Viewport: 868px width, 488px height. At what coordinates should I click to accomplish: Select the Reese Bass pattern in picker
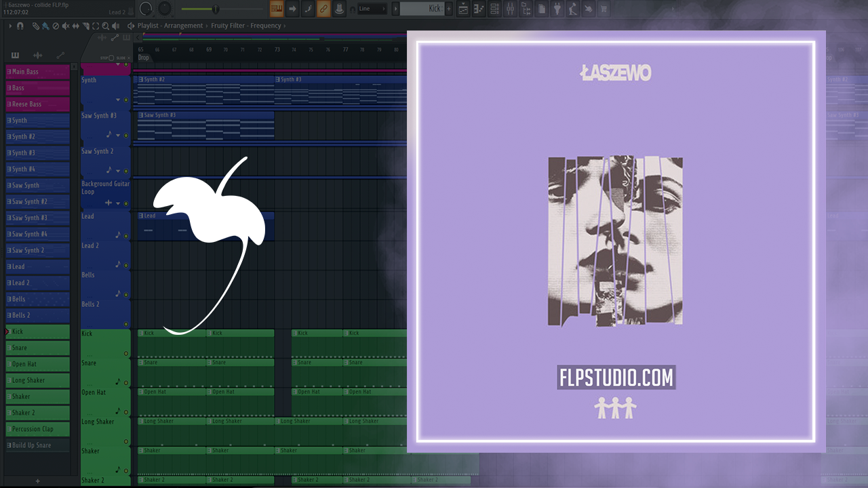pyautogui.click(x=38, y=104)
